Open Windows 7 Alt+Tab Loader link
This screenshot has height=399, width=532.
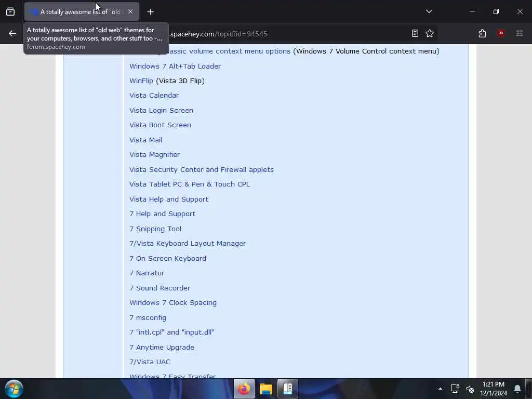pyautogui.click(x=175, y=66)
